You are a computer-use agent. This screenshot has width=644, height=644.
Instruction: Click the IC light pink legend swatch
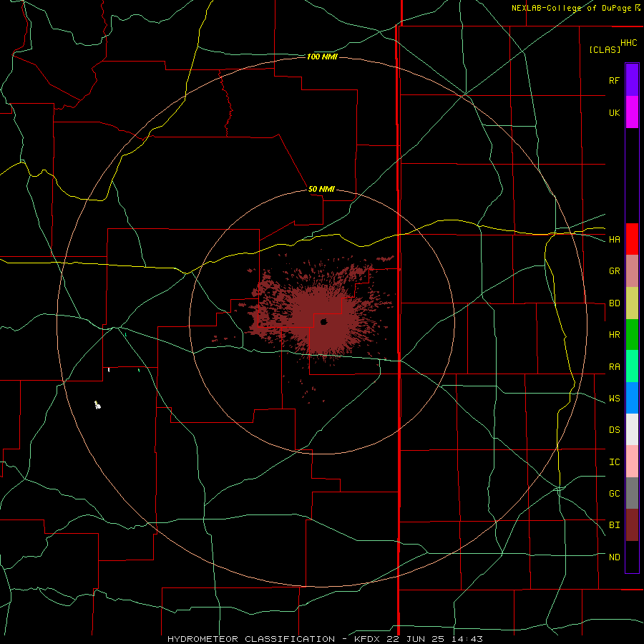point(632,462)
